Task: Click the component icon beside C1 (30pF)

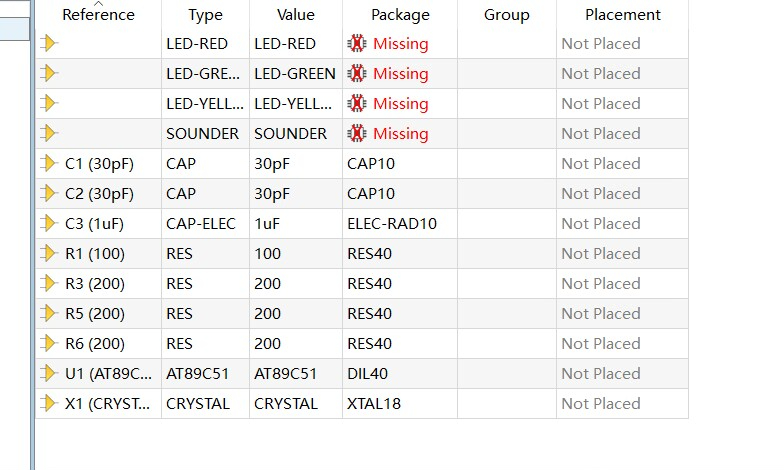Action: pos(48,164)
